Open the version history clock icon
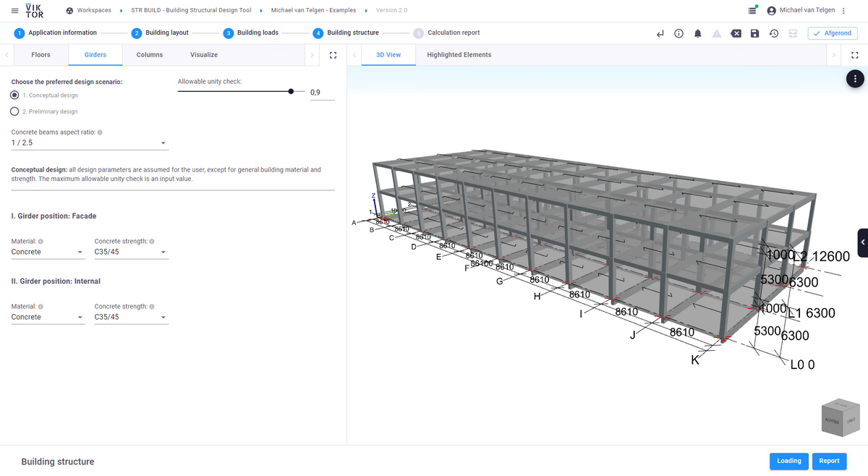Screen dimensions: 868x476 coord(773,33)
